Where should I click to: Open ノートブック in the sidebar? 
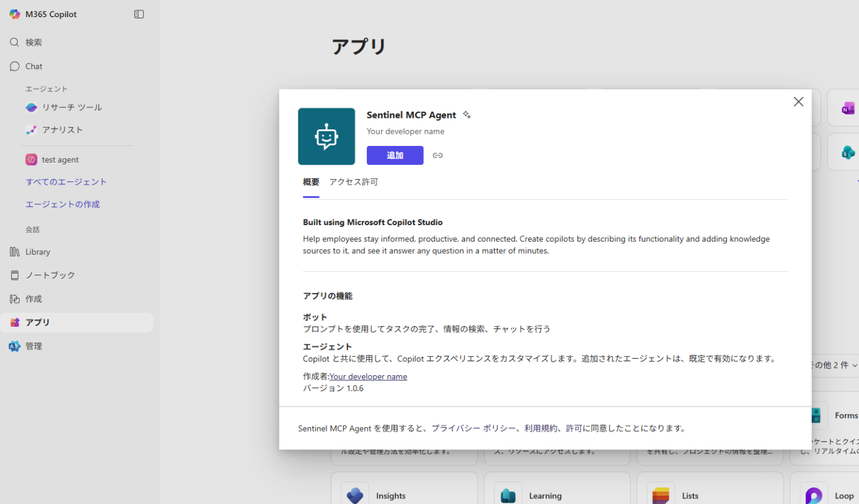click(x=77, y=275)
